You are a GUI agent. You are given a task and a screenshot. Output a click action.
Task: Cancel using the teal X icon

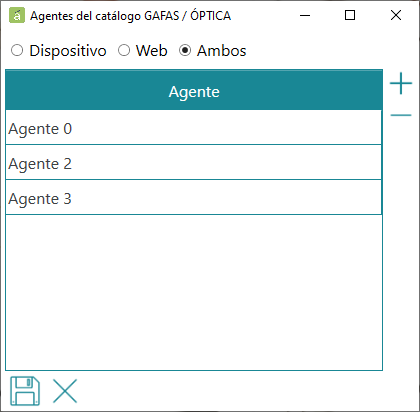(x=65, y=391)
